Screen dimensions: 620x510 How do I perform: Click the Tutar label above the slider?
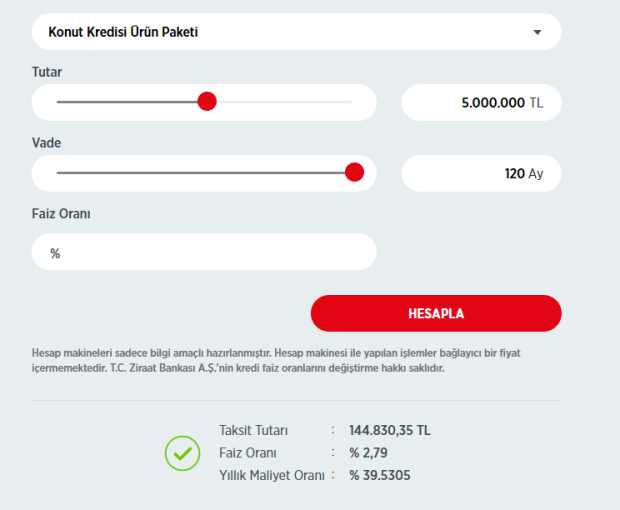click(x=47, y=72)
